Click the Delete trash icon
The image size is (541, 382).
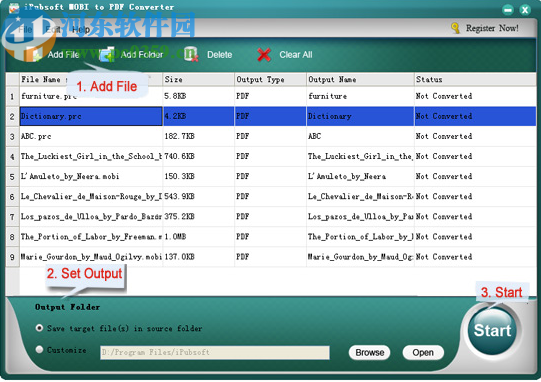191,54
